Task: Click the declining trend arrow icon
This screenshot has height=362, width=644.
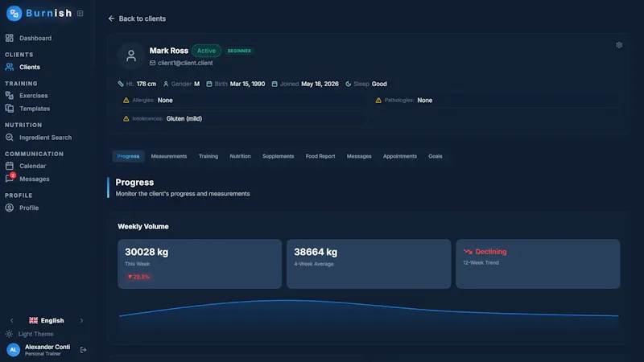Action: (468, 252)
